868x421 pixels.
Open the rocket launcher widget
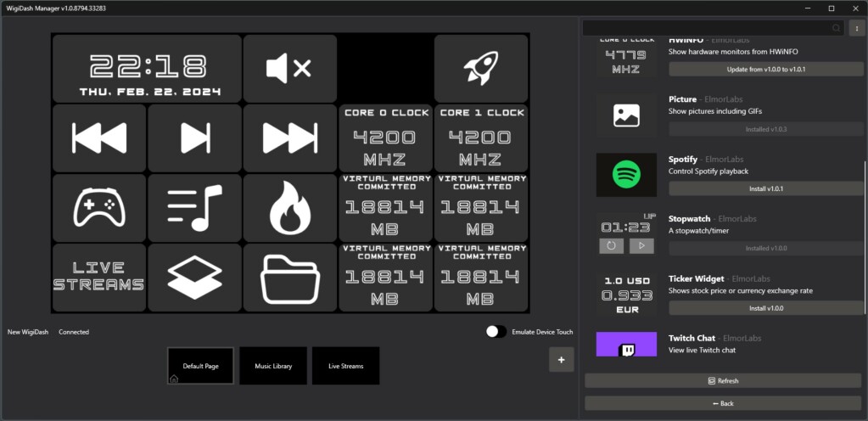pyautogui.click(x=481, y=69)
